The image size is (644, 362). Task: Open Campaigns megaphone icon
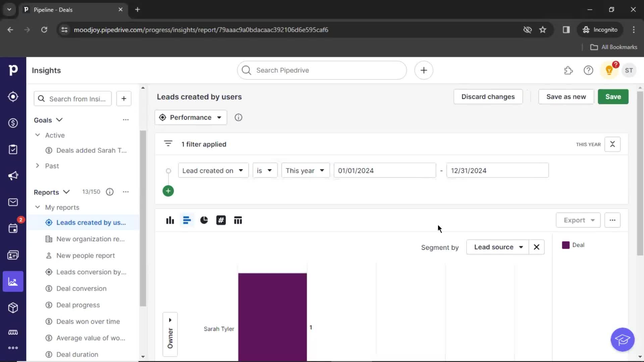point(13,176)
